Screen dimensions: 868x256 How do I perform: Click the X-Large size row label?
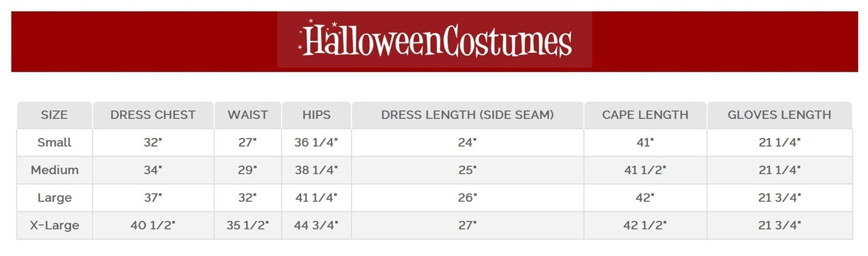[x=54, y=226]
